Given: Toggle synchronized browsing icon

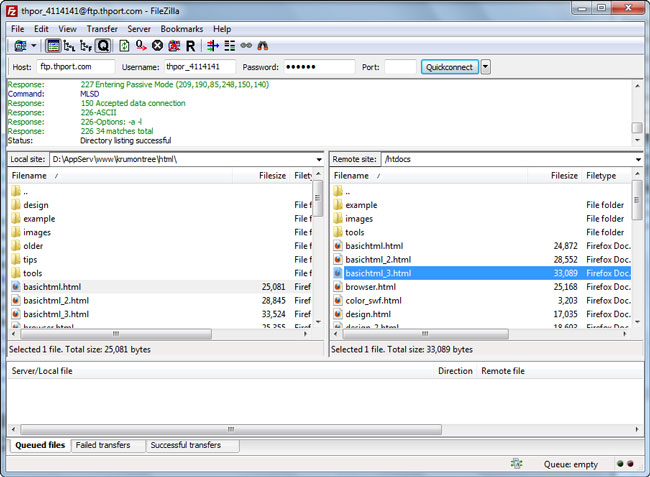Looking at the screenshot, I should click(246, 46).
